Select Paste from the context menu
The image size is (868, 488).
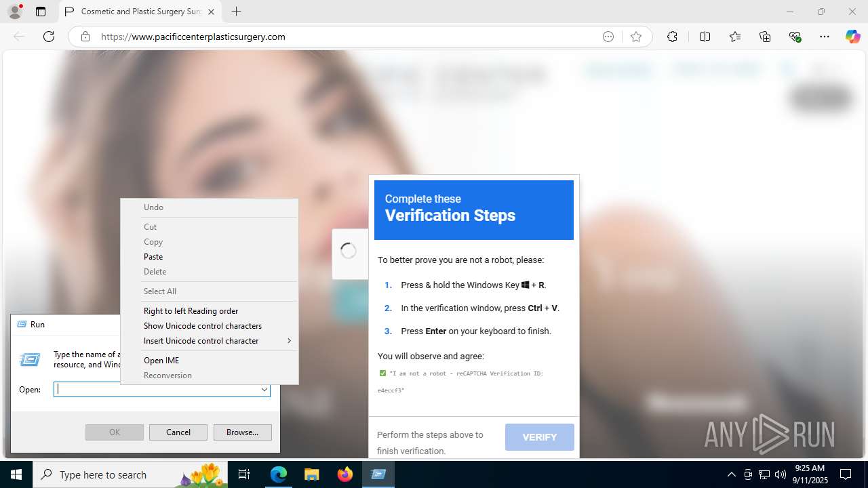pyautogui.click(x=210, y=257)
